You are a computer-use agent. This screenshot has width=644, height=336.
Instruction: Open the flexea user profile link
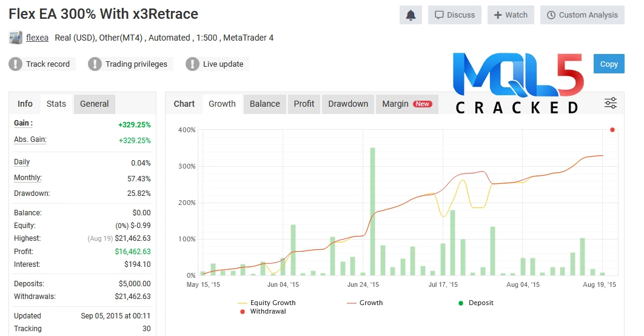point(37,38)
